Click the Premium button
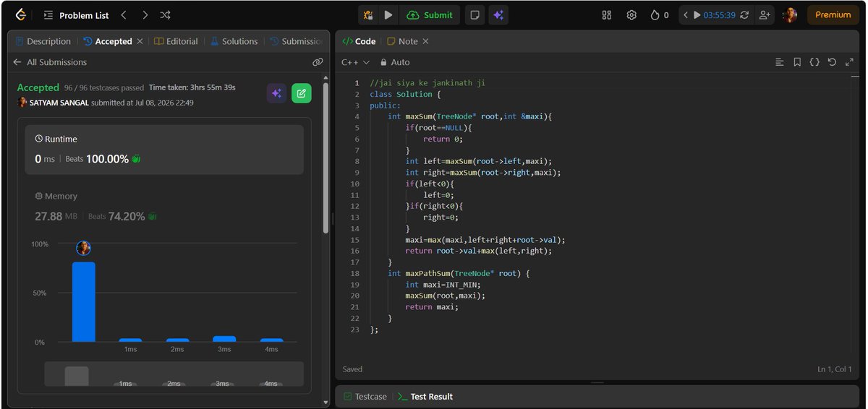 (x=833, y=14)
